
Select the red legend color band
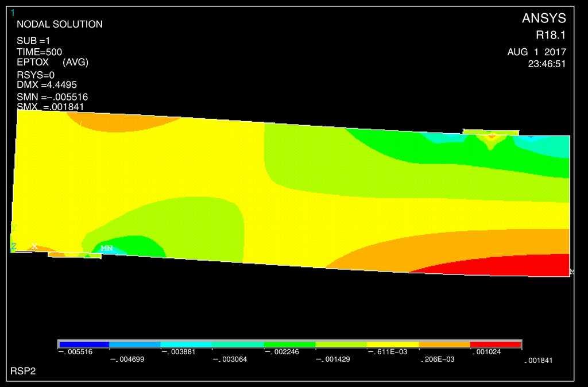tap(496, 345)
